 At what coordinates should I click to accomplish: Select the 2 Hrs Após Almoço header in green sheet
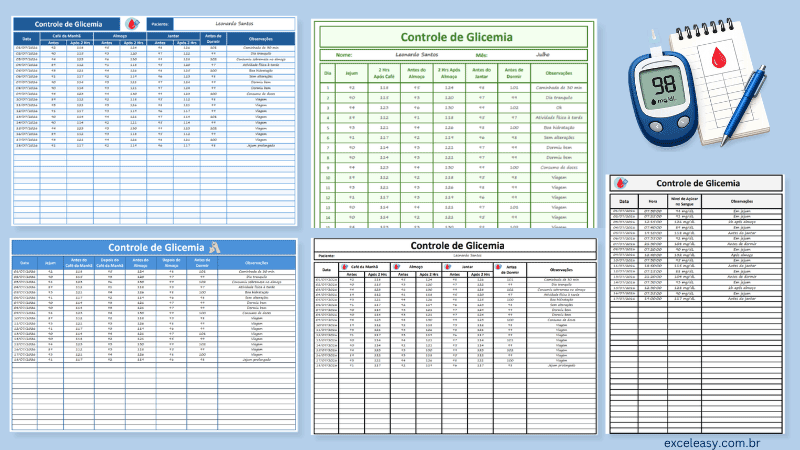(x=448, y=73)
